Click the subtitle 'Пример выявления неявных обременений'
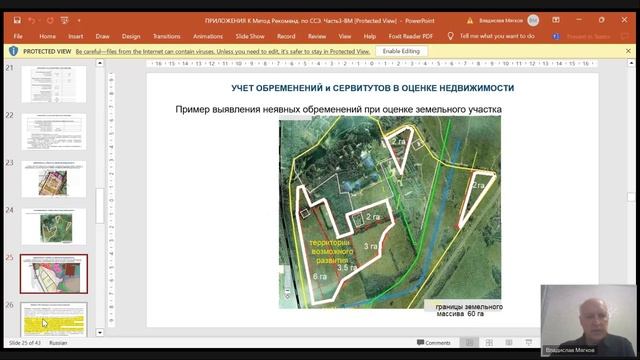This screenshot has height=360, width=640. tap(338, 109)
